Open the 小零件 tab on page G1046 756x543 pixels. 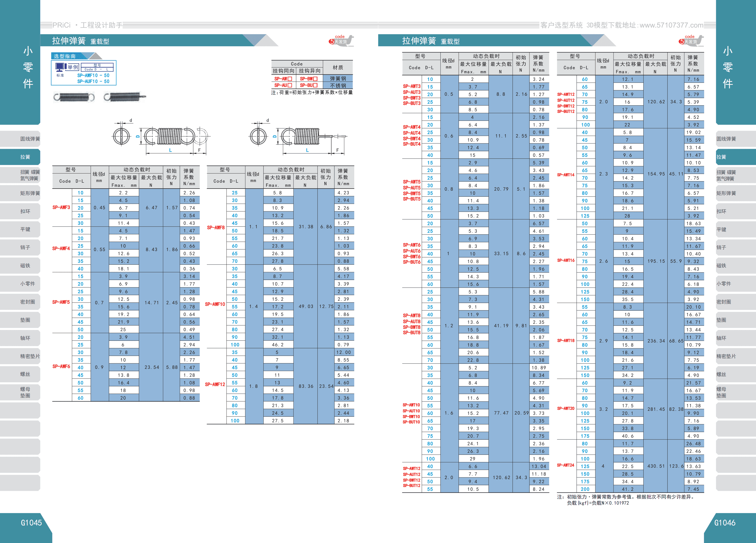pyautogui.click(x=736, y=283)
